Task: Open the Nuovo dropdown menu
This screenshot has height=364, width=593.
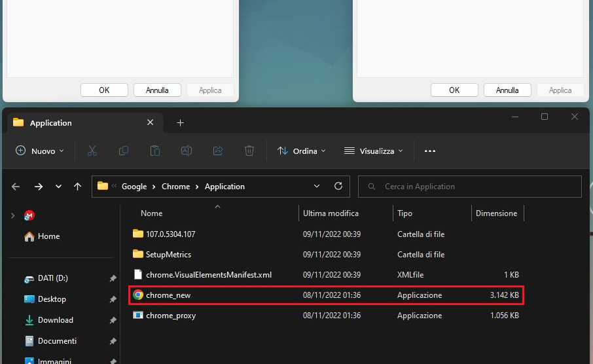Action: [x=40, y=151]
